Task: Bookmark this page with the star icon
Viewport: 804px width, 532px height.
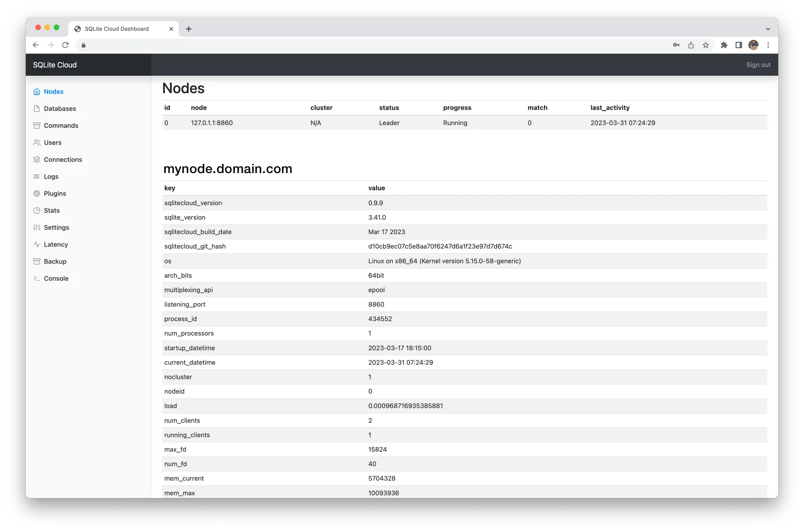Action: pyautogui.click(x=706, y=45)
